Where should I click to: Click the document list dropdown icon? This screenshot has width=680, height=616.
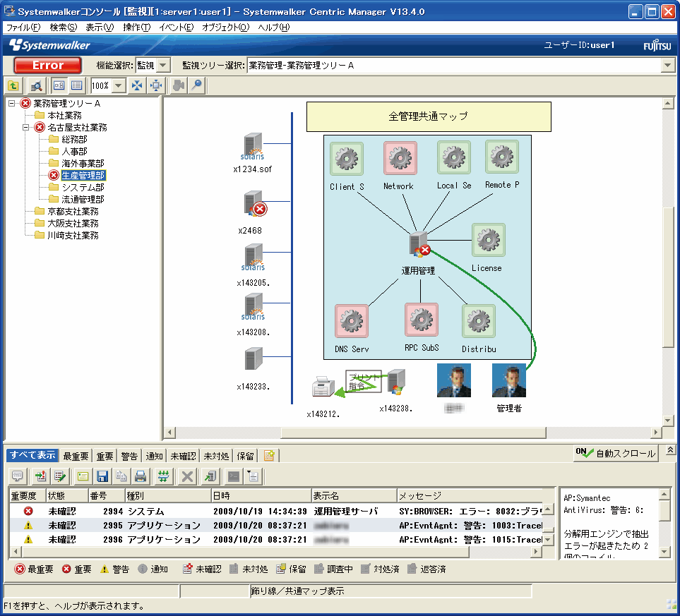point(253,476)
